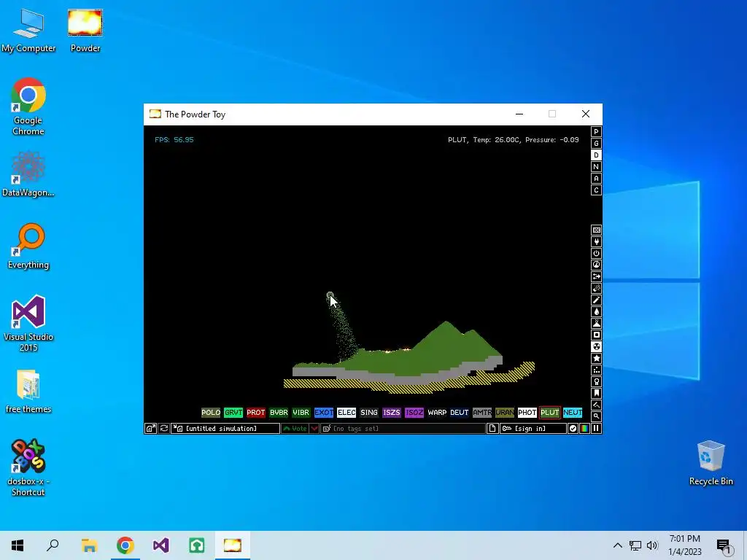Choose the AMTR element
Screen dimensions: 747x560
point(482,413)
